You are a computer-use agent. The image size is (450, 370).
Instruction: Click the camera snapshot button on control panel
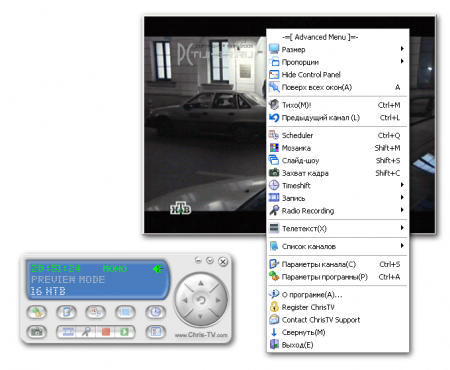click(x=37, y=332)
